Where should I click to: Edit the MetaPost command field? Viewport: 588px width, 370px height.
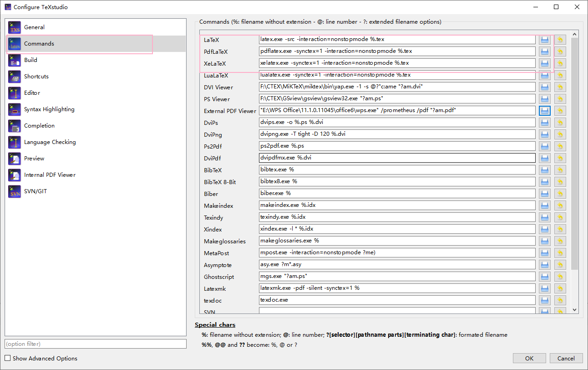pyautogui.click(x=397, y=253)
